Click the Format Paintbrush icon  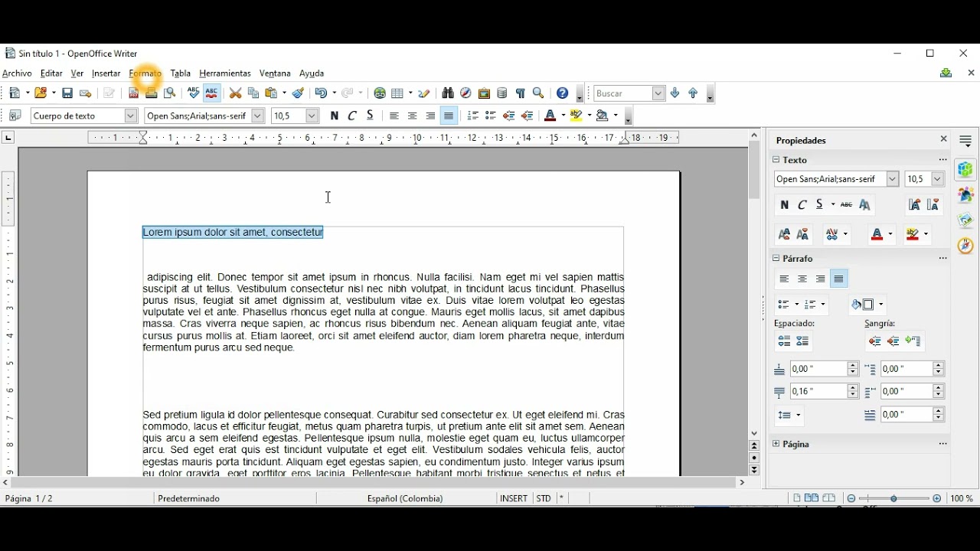[299, 93]
